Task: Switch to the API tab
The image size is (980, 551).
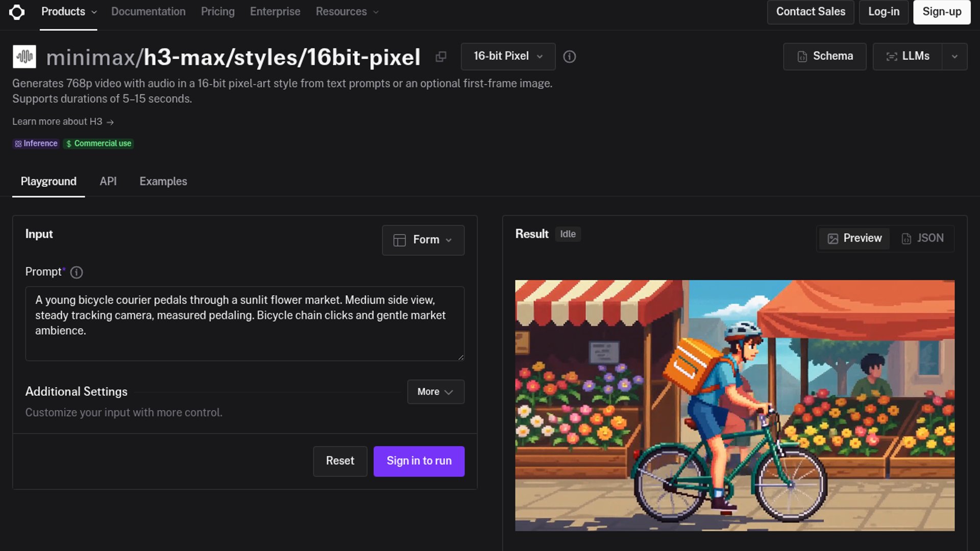Action: (108, 182)
